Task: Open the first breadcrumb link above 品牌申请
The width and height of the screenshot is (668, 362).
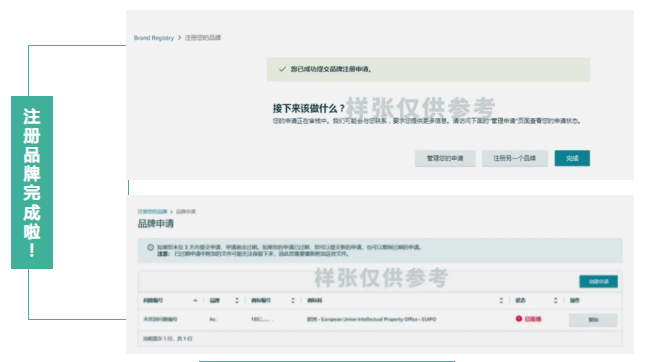Action: (153, 212)
